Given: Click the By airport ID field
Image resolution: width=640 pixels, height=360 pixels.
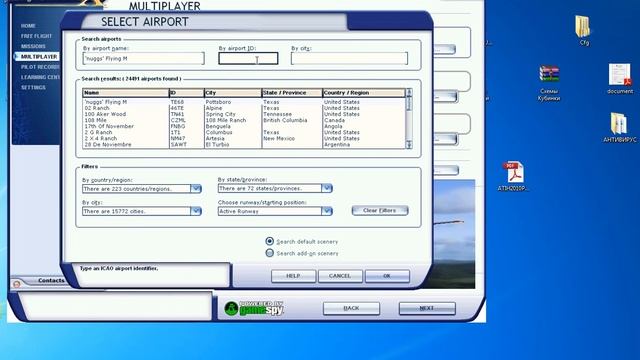Looking at the screenshot, I should (248, 58).
